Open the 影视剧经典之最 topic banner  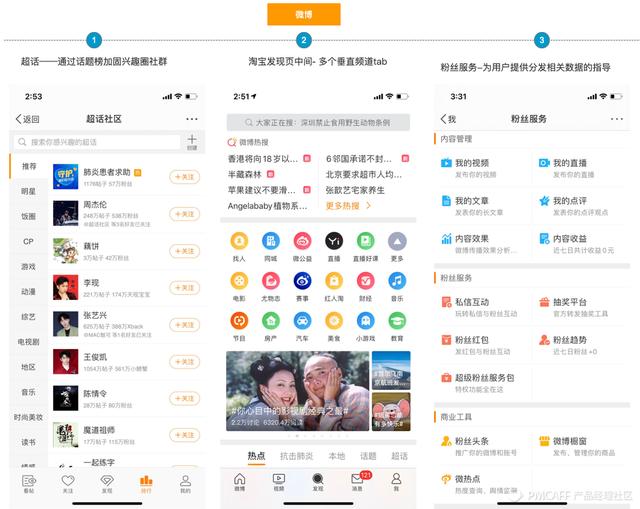(x=298, y=391)
